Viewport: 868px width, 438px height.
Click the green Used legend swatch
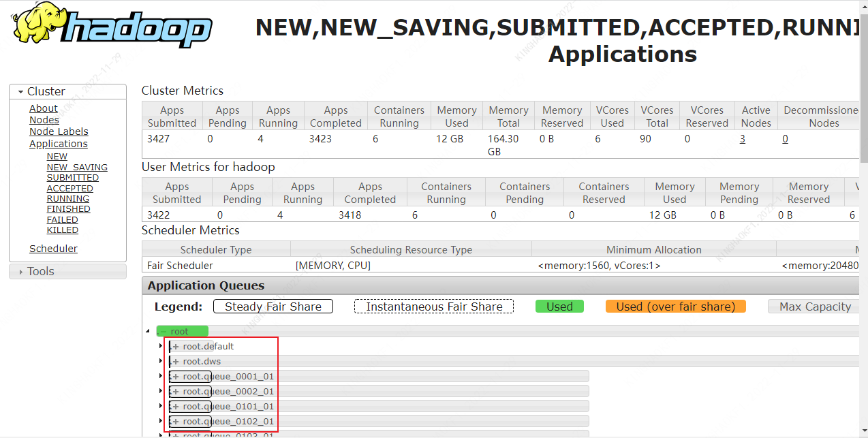559,307
